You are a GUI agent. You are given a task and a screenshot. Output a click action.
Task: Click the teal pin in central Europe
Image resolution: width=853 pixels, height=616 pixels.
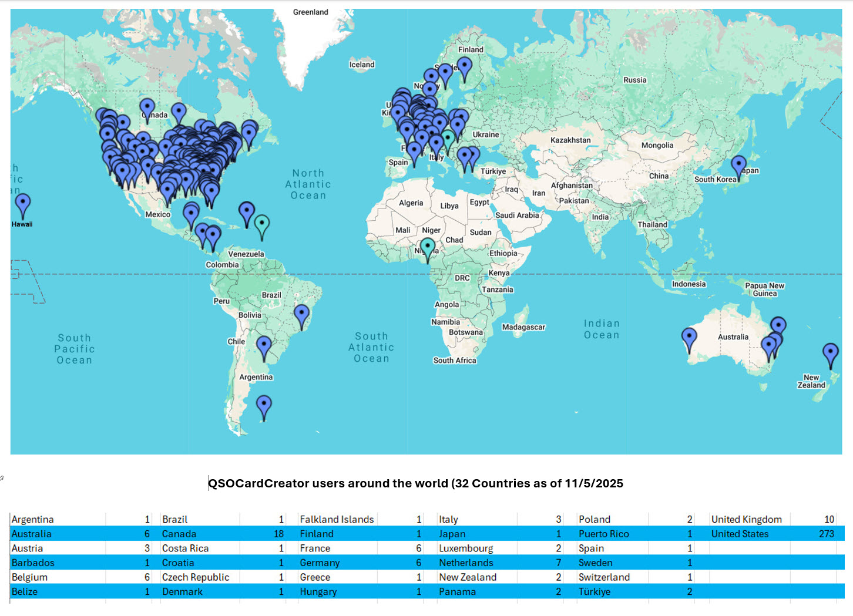click(448, 139)
